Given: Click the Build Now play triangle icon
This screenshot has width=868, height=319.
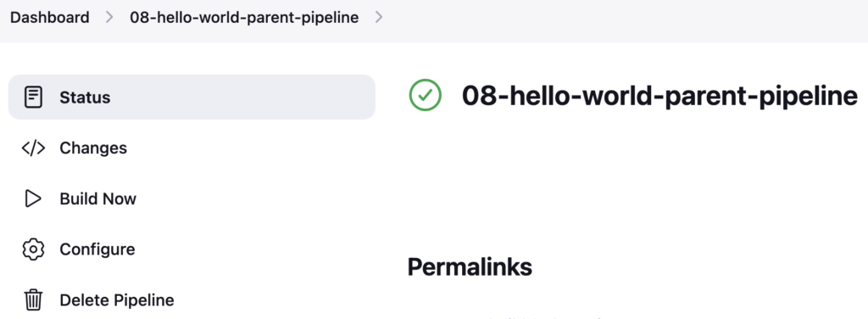Looking at the screenshot, I should 33,199.
